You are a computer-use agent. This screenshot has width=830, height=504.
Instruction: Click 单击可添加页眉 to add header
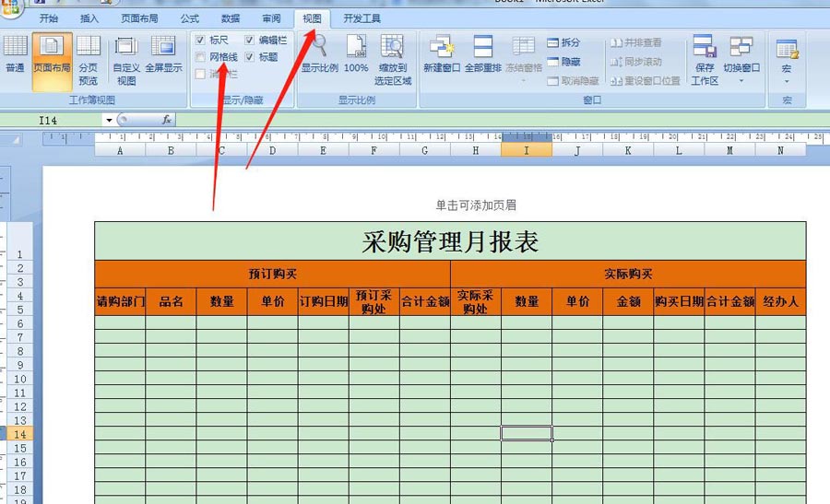point(476,205)
